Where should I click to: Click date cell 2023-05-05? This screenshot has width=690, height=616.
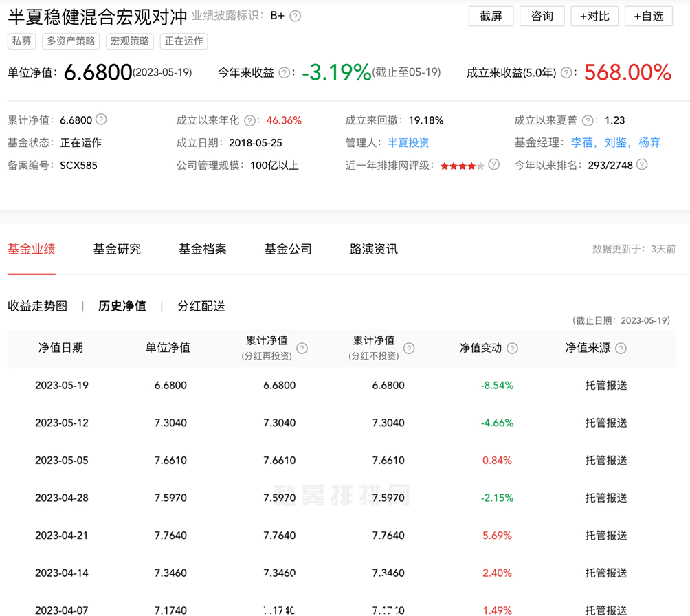coord(62,460)
